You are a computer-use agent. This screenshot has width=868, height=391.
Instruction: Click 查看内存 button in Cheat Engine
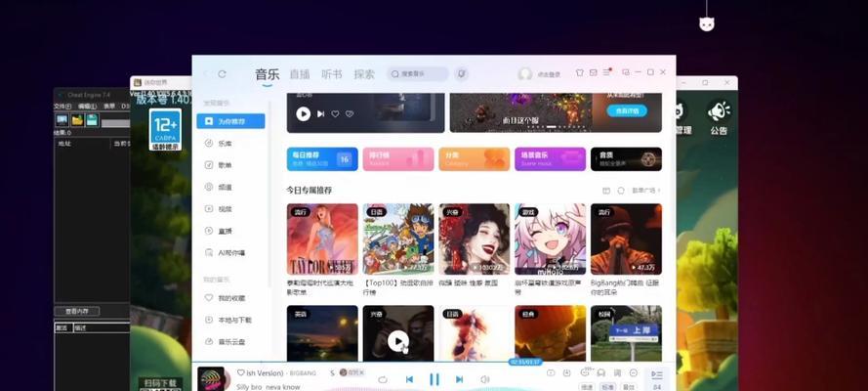[76, 311]
